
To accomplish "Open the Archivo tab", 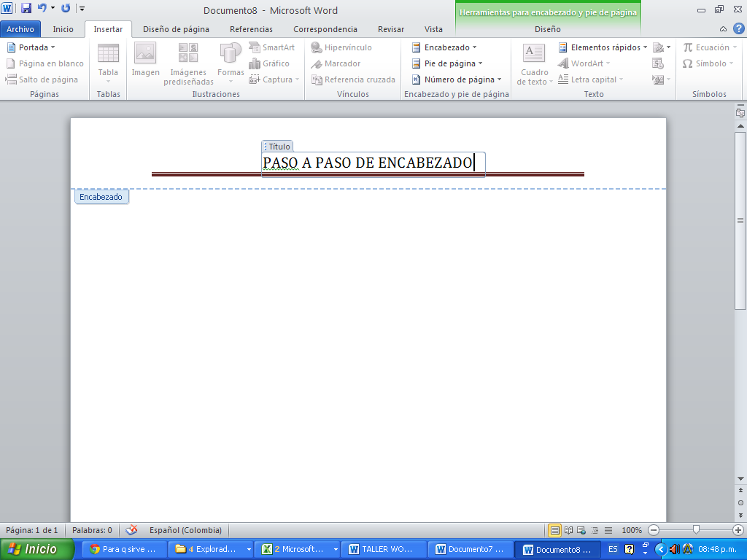I will tap(20, 29).
